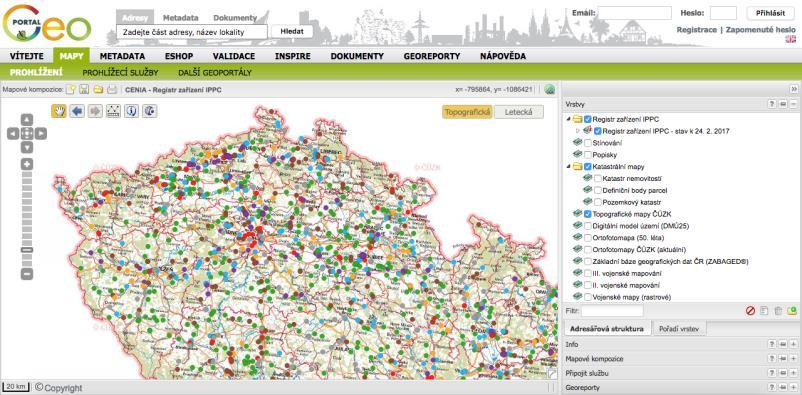
Task: Go back to previous map extent
Action: (77, 111)
